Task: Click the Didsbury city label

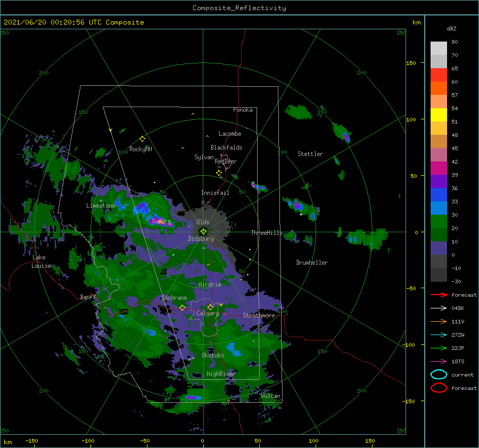Action: pos(201,239)
